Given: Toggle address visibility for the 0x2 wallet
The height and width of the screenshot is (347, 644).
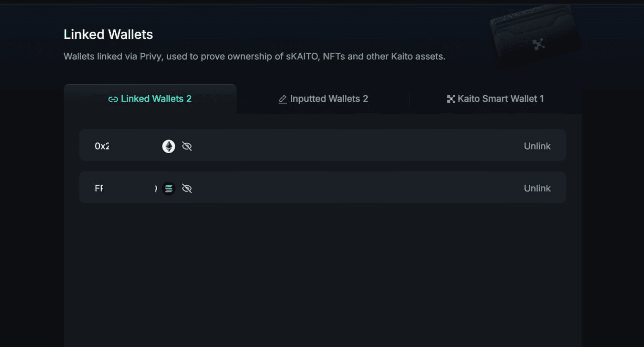Looking at the screenshot, I should 187,146.
